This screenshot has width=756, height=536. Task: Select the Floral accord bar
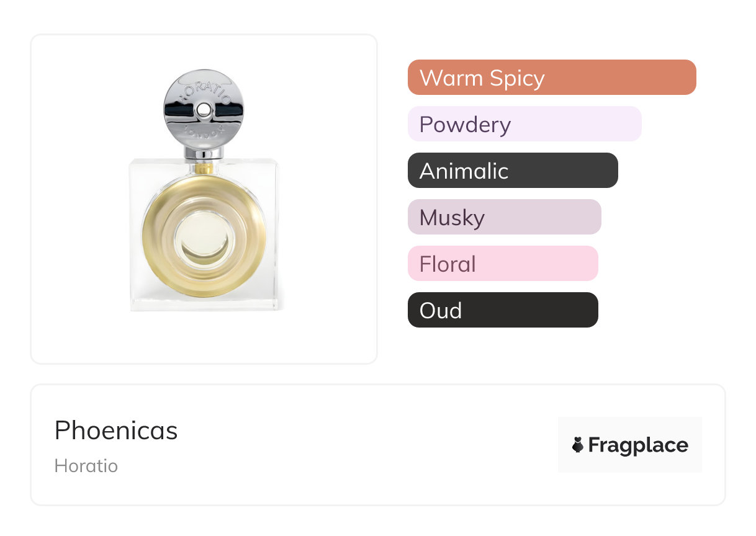pyautogui.click(x=503, y=264)
